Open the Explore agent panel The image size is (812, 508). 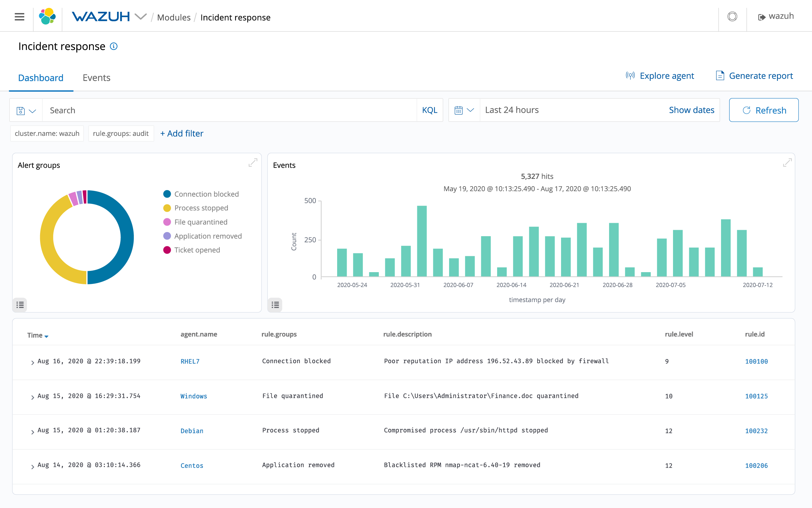(660, 76)
